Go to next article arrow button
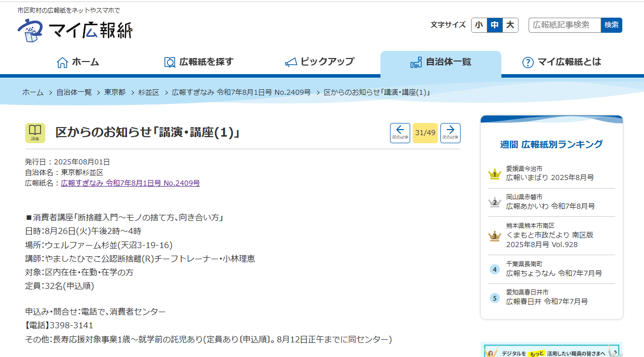 450,133
